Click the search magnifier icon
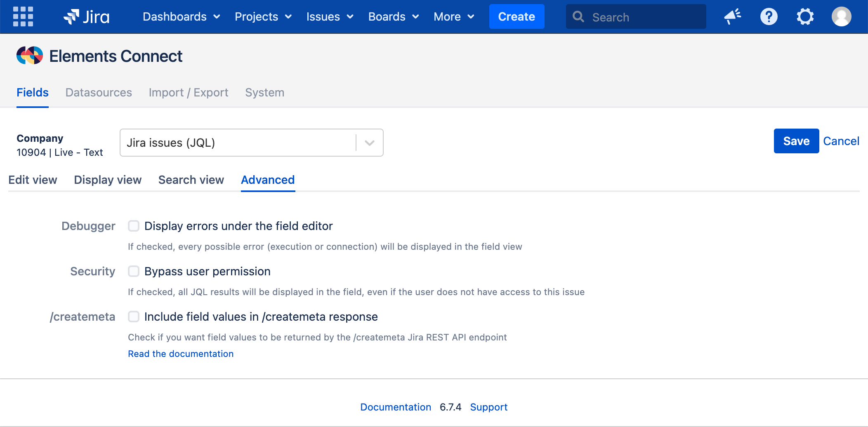Viewport: 868px width, 427px height. [x=578, y=16]
